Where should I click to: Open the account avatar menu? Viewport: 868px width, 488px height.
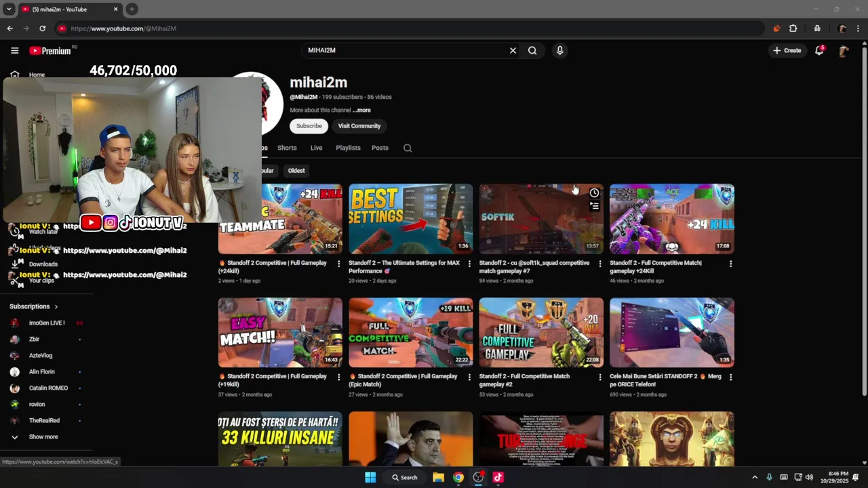844,50
